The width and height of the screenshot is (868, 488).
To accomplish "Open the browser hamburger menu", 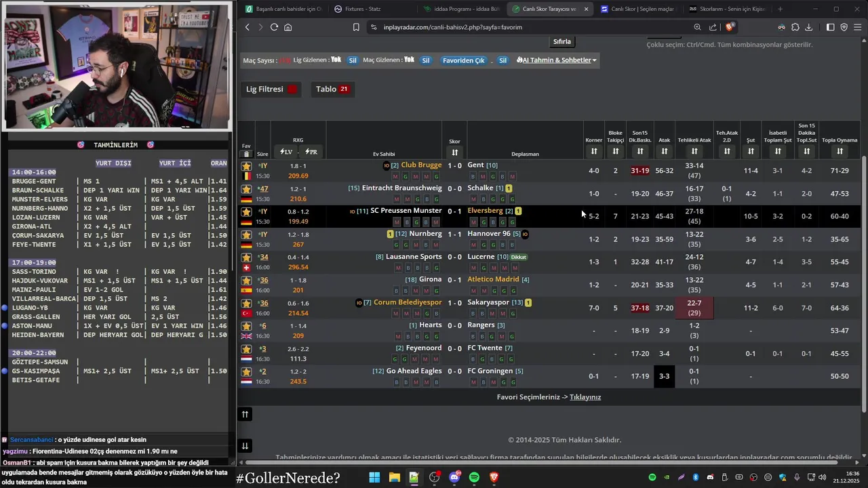I will pyautogui.click(x=858, y=27).
